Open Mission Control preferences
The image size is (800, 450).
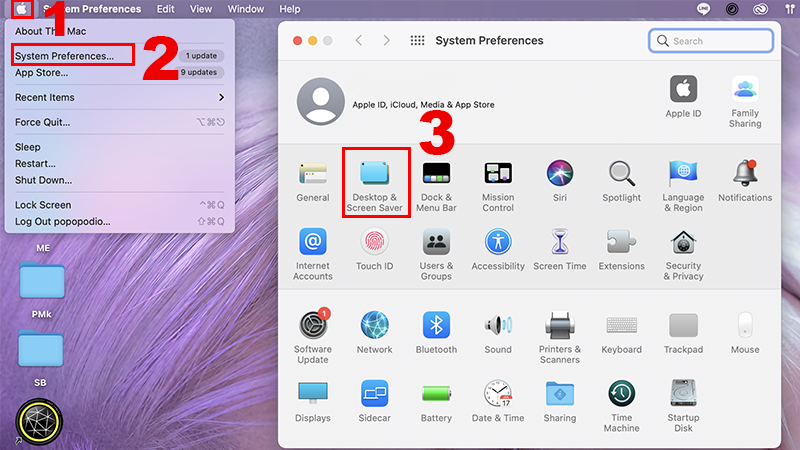tap(498, 187)
